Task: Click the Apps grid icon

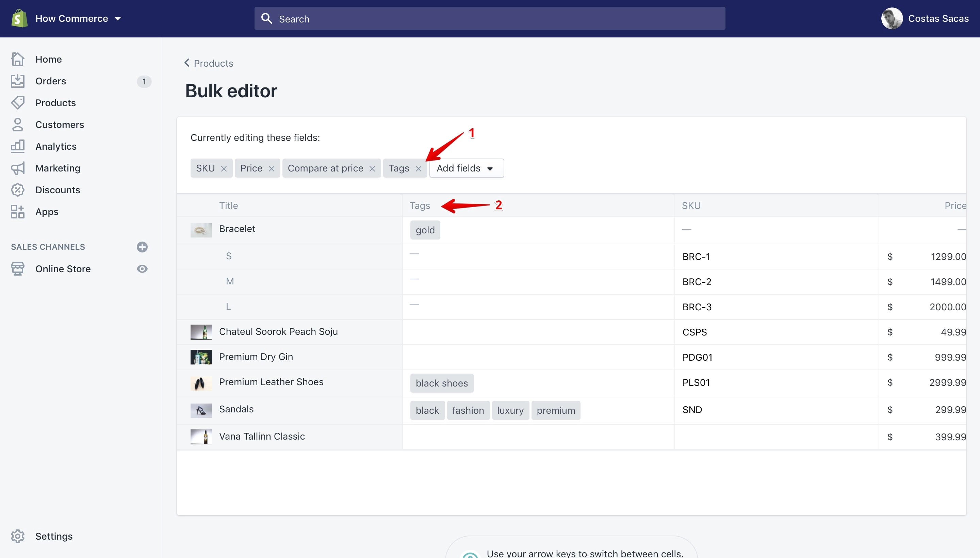Action: coord(18,212)
